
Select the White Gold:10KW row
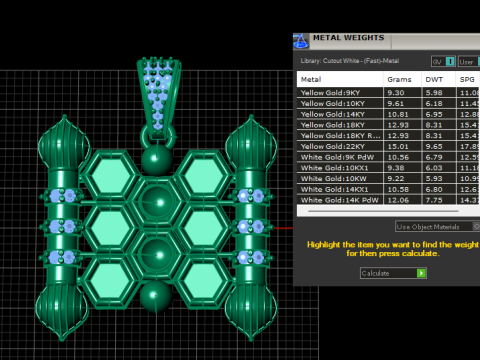point(388,178)
